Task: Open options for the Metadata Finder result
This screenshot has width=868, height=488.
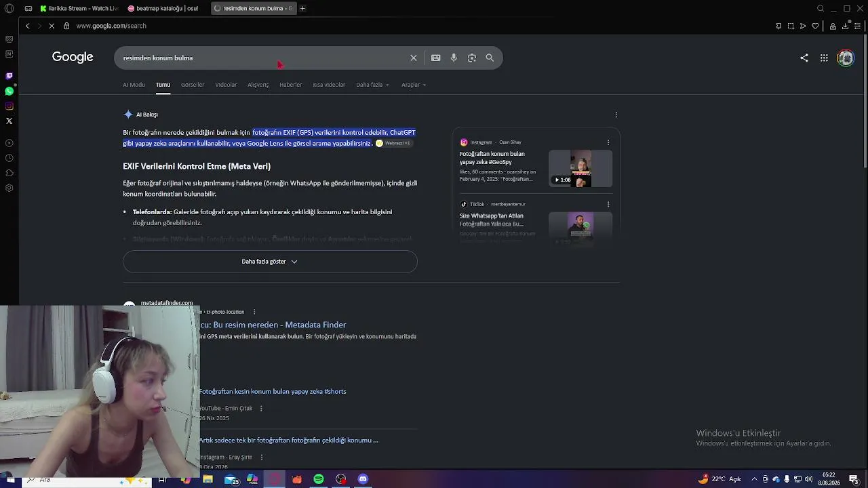Action: click(x=254, y=312)
